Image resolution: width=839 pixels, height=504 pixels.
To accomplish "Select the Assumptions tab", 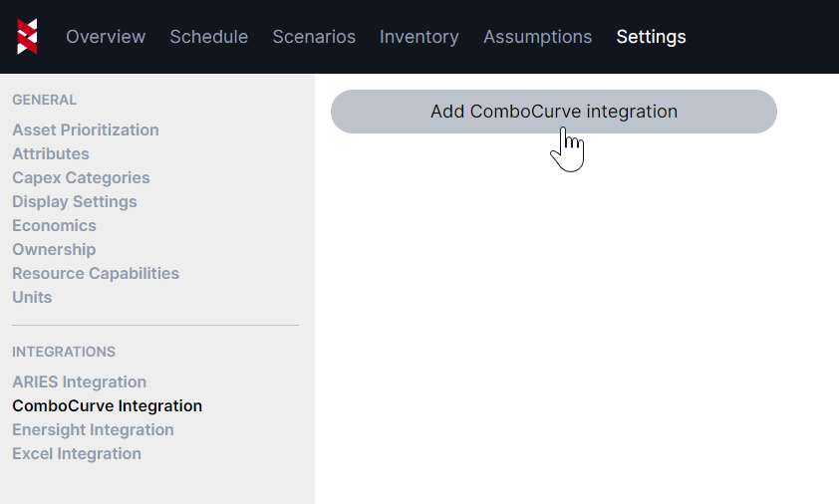I will pos(538,37).
